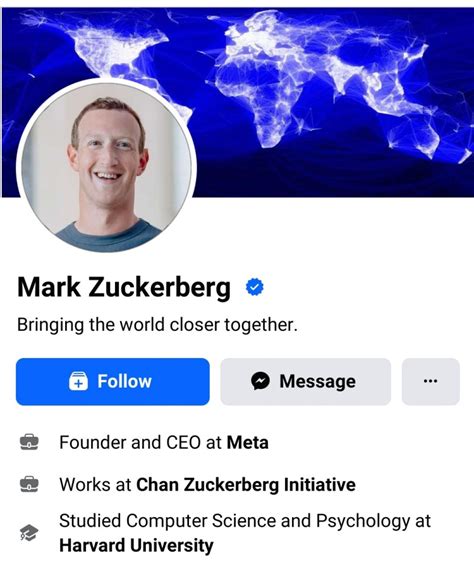Viewport: 474px width, 567px height.
Task: Click the graduation cap education icon
Action: pos(29,533)
